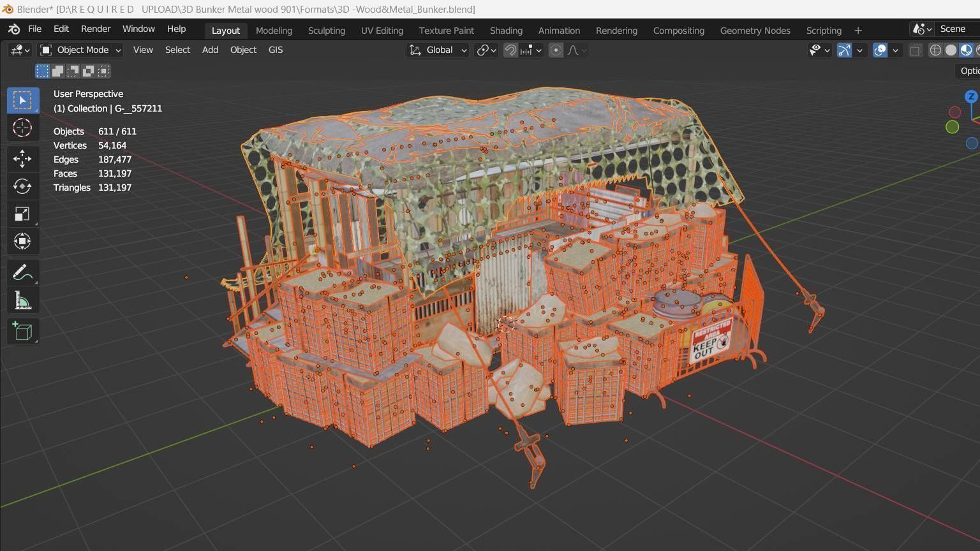Set selection mode to intersect
Image resolution: width=980 pixels, height=551 pixels.
coord(103,71)
